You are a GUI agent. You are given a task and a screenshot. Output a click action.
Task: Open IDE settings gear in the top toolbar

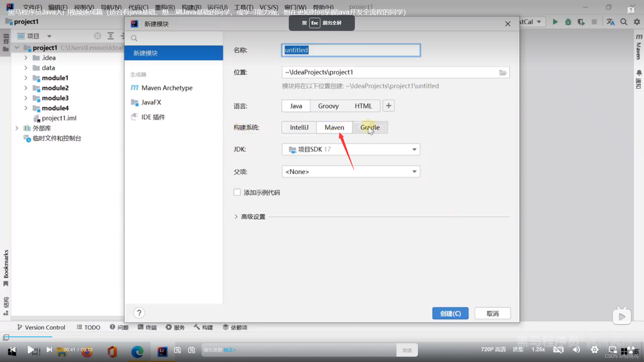click(637, 22)
